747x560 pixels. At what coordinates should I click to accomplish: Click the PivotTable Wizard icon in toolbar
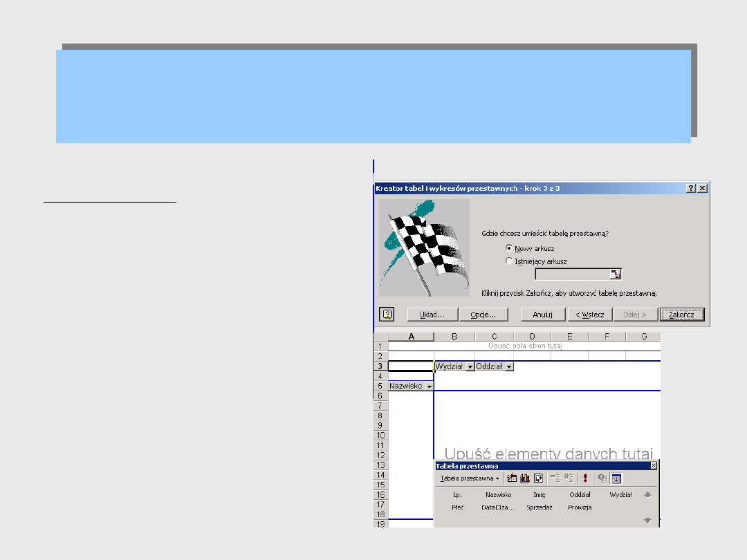(537, 478)
